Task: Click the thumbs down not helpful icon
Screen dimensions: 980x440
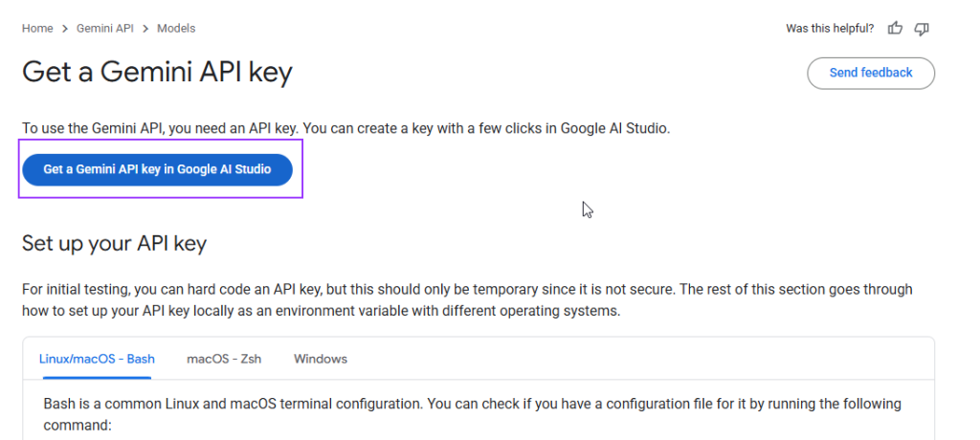Action: pyautogui.click(x=922, y=29)
